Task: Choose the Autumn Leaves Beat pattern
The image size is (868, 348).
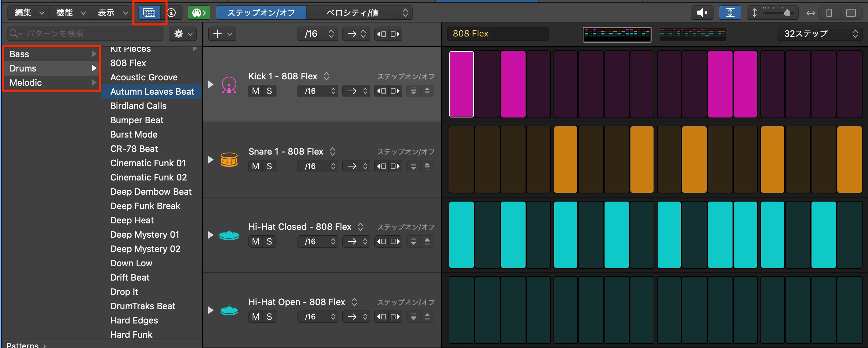Action: (152, 92)
